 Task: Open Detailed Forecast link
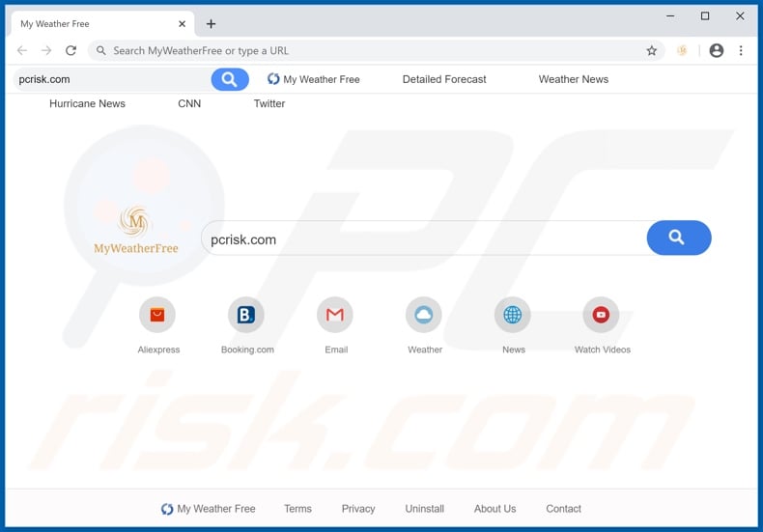(x=443, y=79)
